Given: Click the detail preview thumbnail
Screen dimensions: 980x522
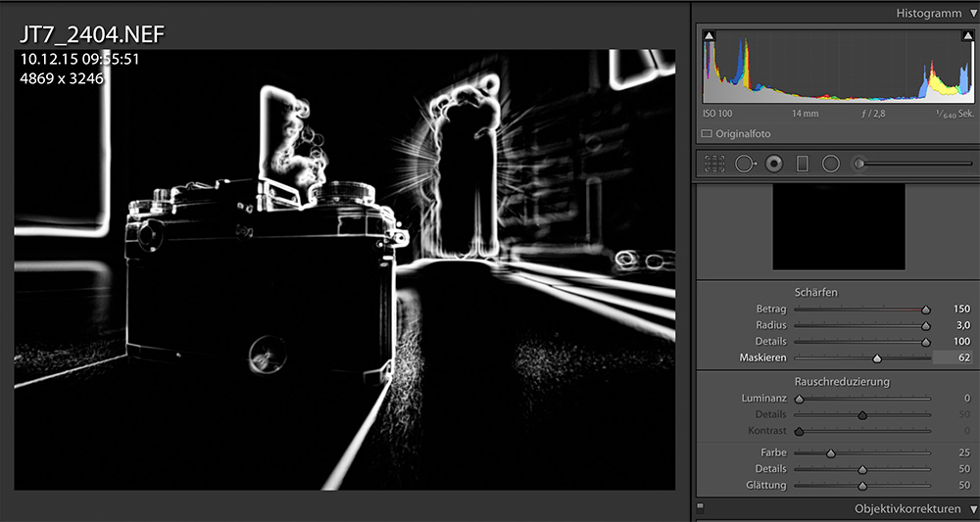Looking at the screenshot, I should 838,226.
